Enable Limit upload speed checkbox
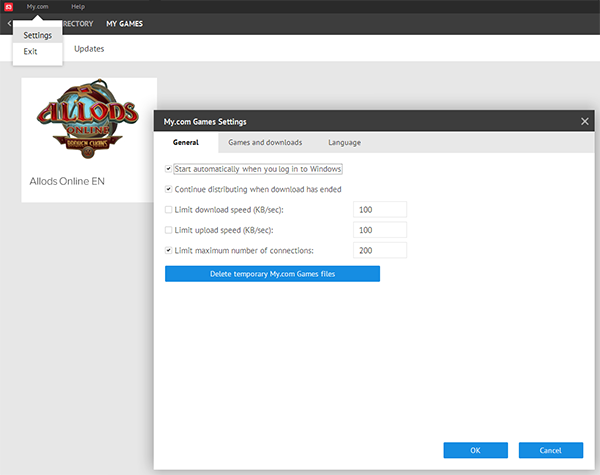600x475 pixels. (x=168, y=230)
